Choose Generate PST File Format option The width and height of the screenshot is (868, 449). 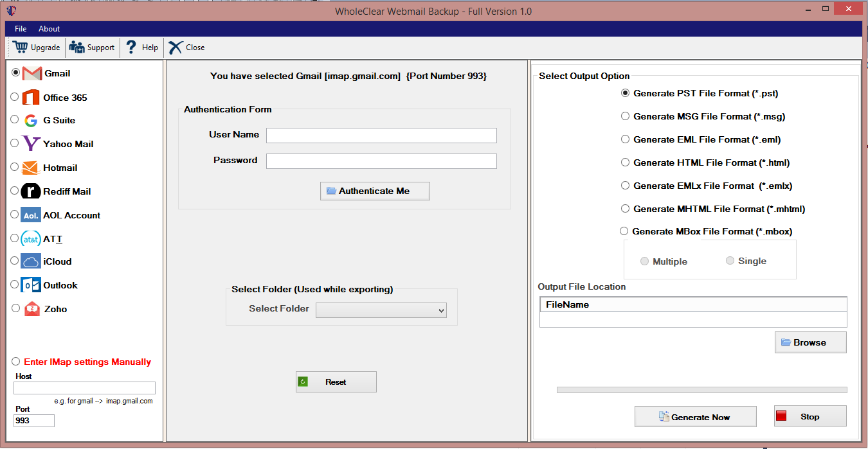625,93
